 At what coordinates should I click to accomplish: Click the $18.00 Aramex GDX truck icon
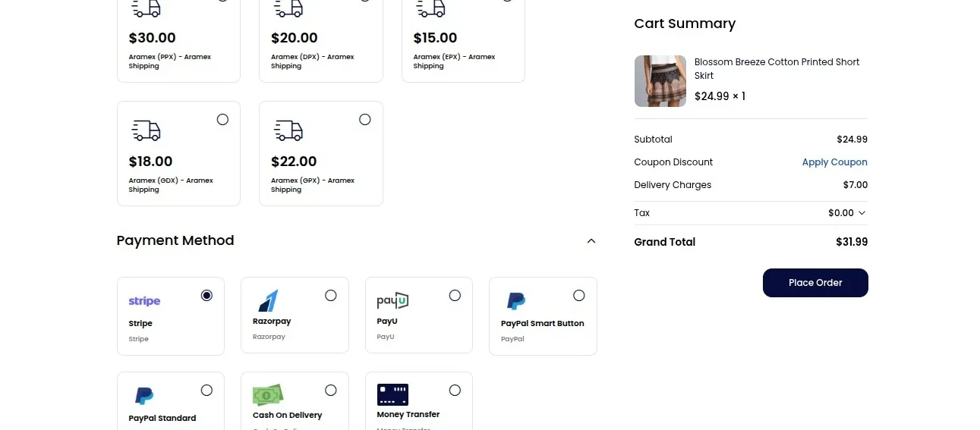click(147, 130)
